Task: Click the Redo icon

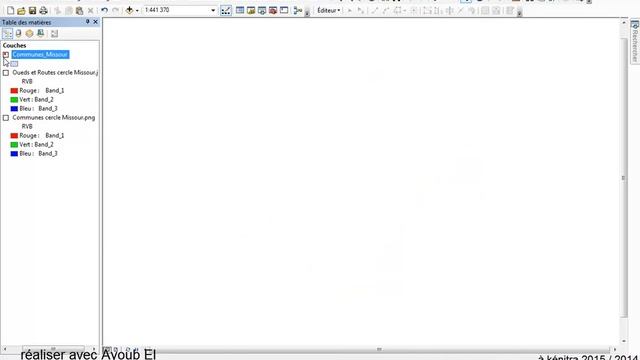Action: pos(116,10)
